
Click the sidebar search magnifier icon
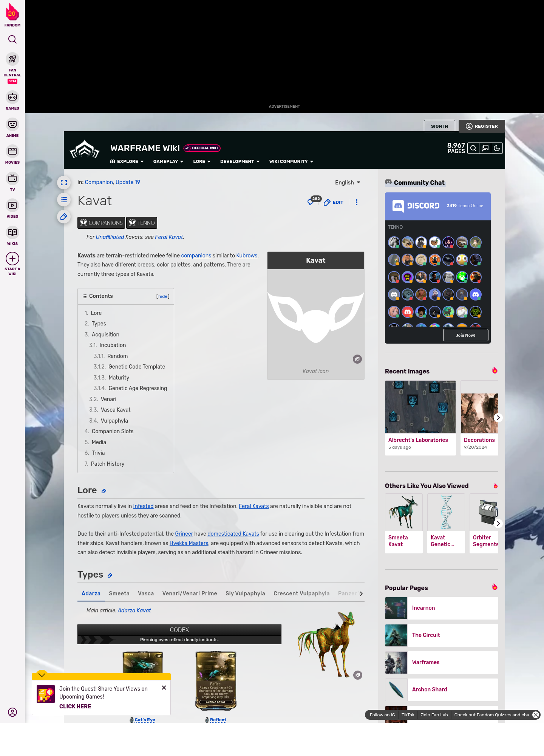click(12, 39)
